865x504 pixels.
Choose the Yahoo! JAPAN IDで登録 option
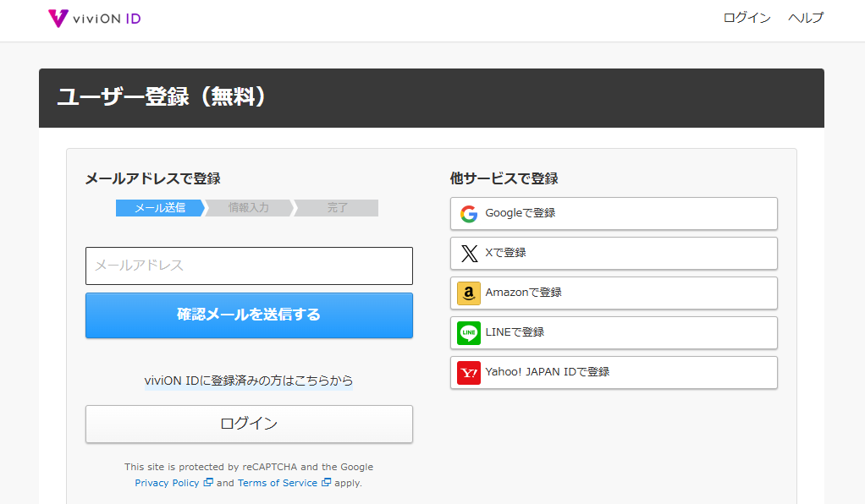[x=614, y=373]
